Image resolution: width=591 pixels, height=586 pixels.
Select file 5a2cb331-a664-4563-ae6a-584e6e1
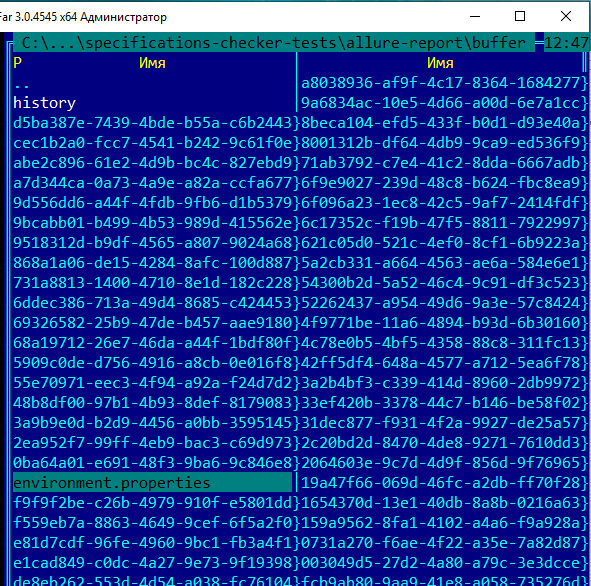[440, 263]
